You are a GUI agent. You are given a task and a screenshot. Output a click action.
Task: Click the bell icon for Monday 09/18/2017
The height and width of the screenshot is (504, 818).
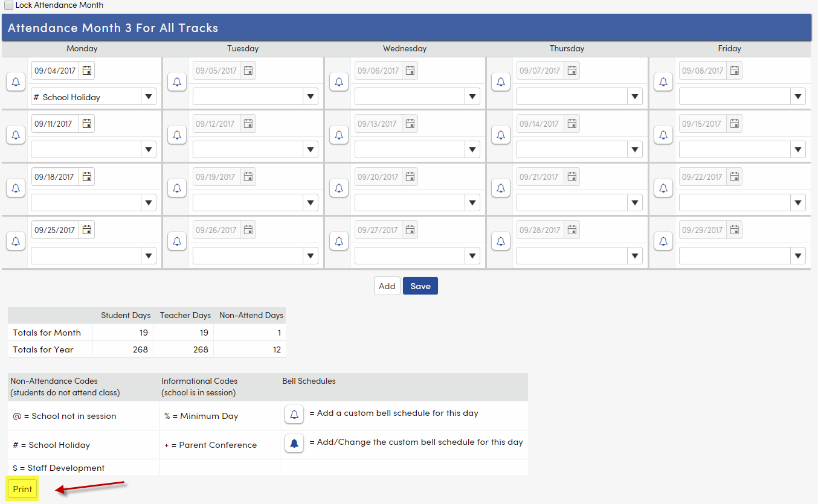(15, 188)
